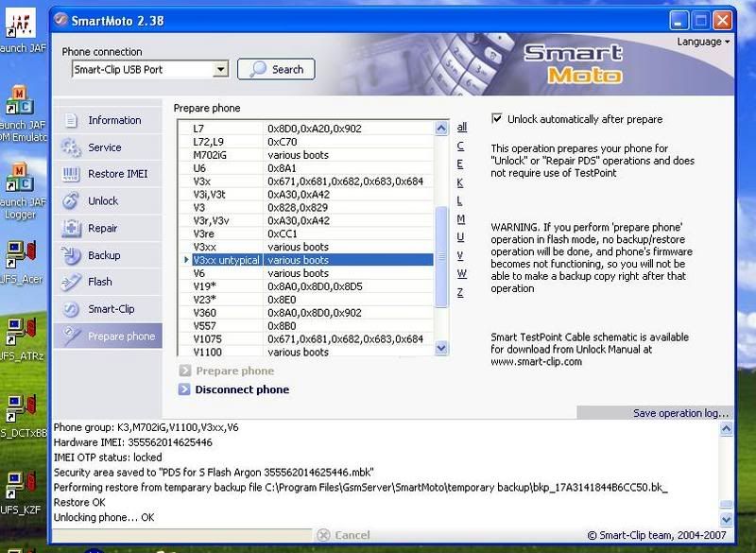This screenshot has width=756, height=553.
Task: Open the Language dropdown menu
Action: click(x=703, y=42)
